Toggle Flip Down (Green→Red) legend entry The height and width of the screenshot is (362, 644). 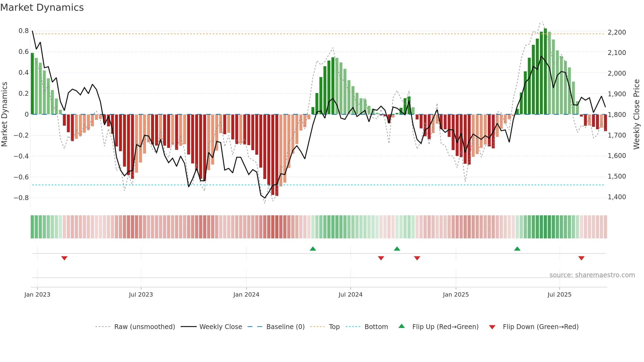click(534, 327)
